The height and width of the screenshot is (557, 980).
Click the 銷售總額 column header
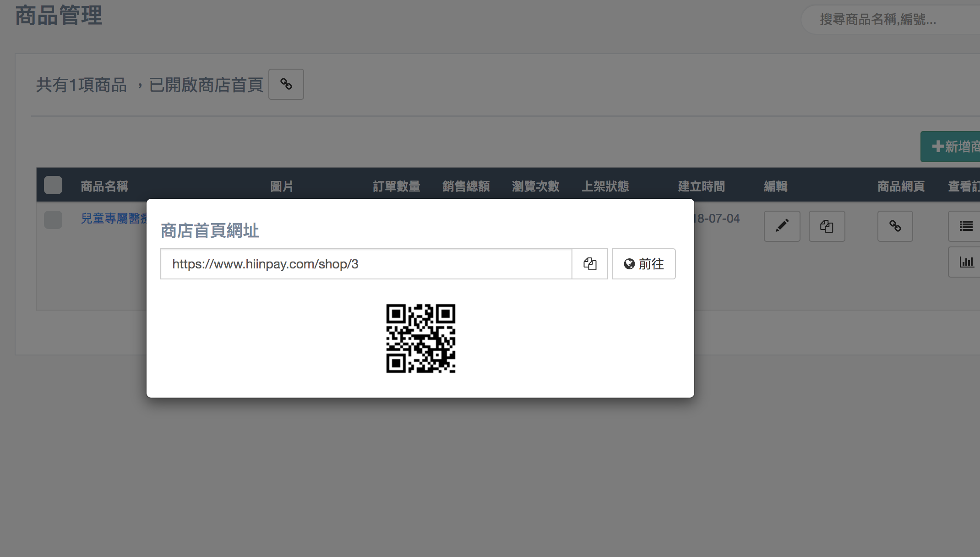pyautogui.click(x=466, y=186)
